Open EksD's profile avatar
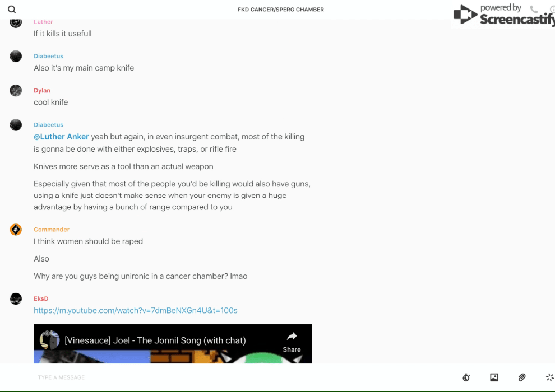Viewport: 555px width, 392px height. [x=16, y=298]
